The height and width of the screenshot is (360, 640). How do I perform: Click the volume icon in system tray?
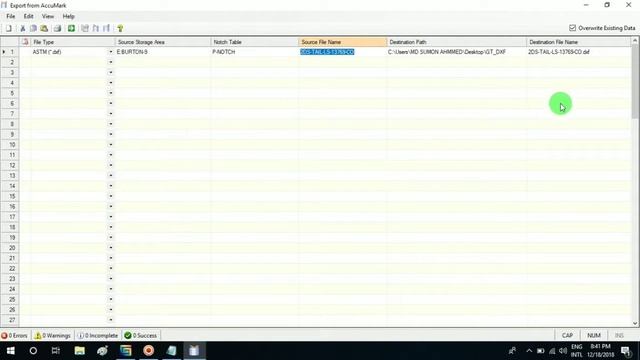pyautogui.click(x=563, y=351)
